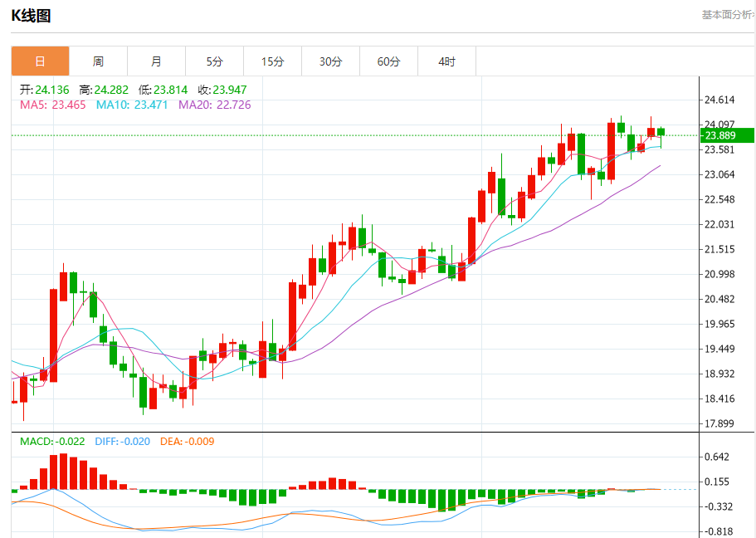
Task: Click the MA10: 23.471 indicator label
Action: coord(132,105)
